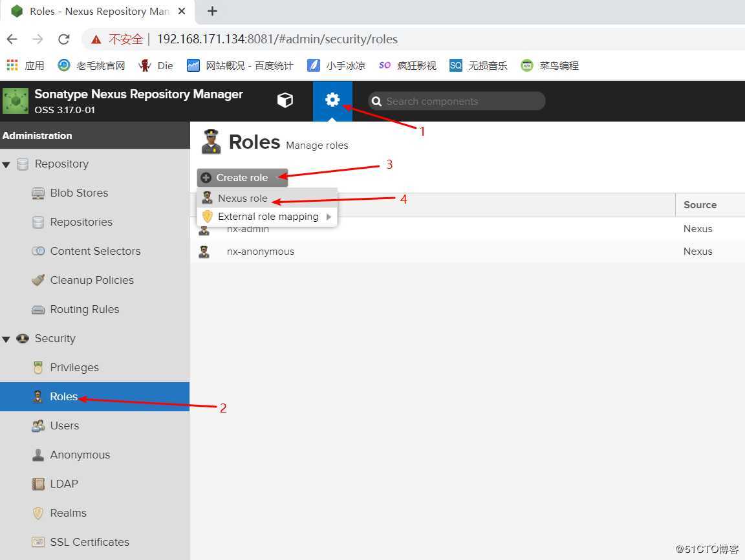Open Content Selectors in the sidebar
This screenshot has width=745, height=560.
point(95,251)
